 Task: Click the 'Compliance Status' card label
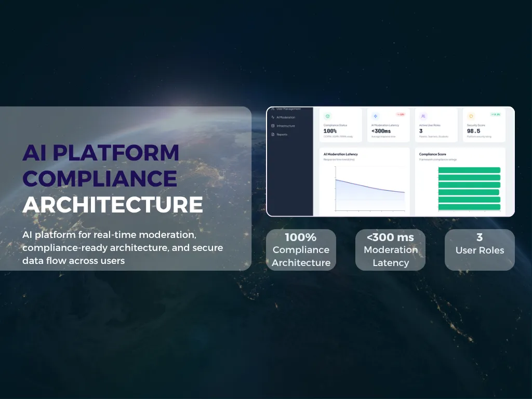tap(335, 125)
